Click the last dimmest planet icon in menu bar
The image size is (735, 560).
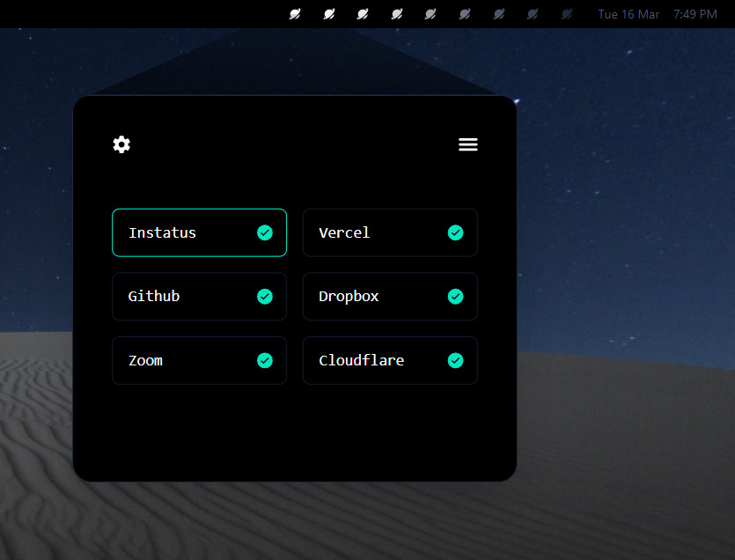click(567, 14)
